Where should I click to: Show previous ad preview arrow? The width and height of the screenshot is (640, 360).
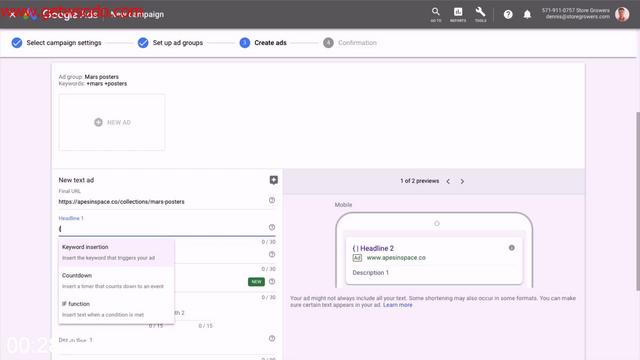coord(448,181)
